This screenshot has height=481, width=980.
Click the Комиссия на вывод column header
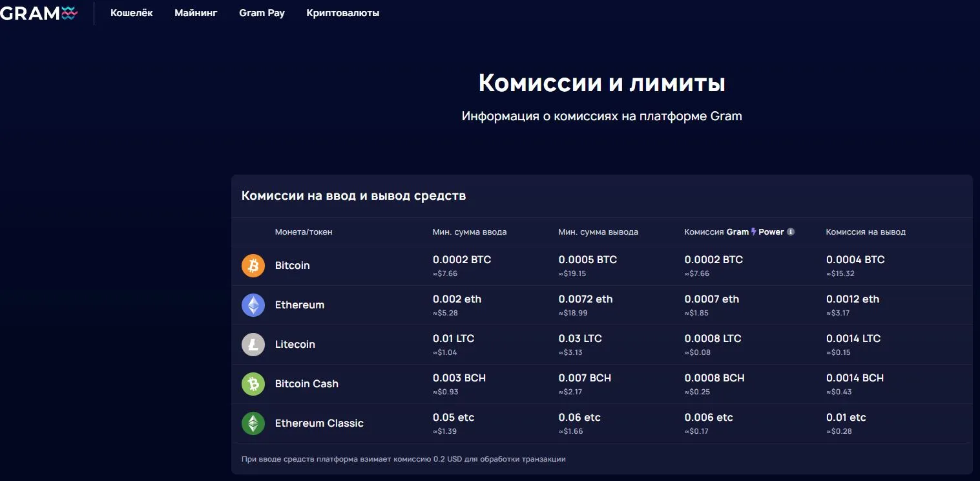click(x=866, y=232)
